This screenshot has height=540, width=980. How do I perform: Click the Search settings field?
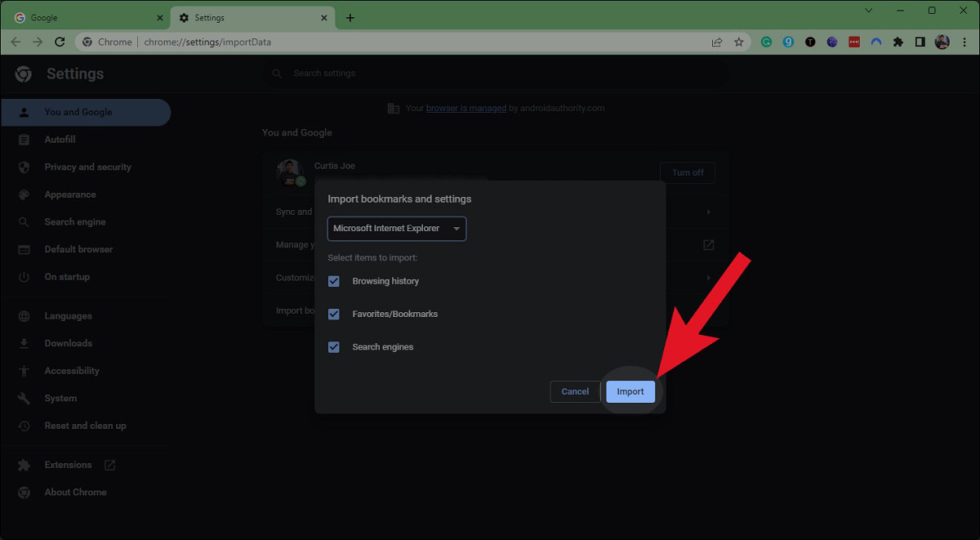click(495, 74)
